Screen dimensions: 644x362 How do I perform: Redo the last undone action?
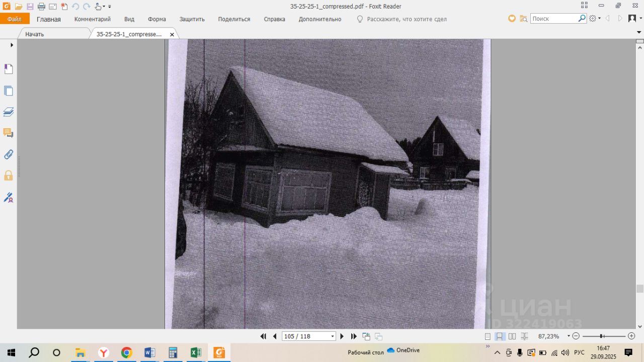(x=87, y=7)
